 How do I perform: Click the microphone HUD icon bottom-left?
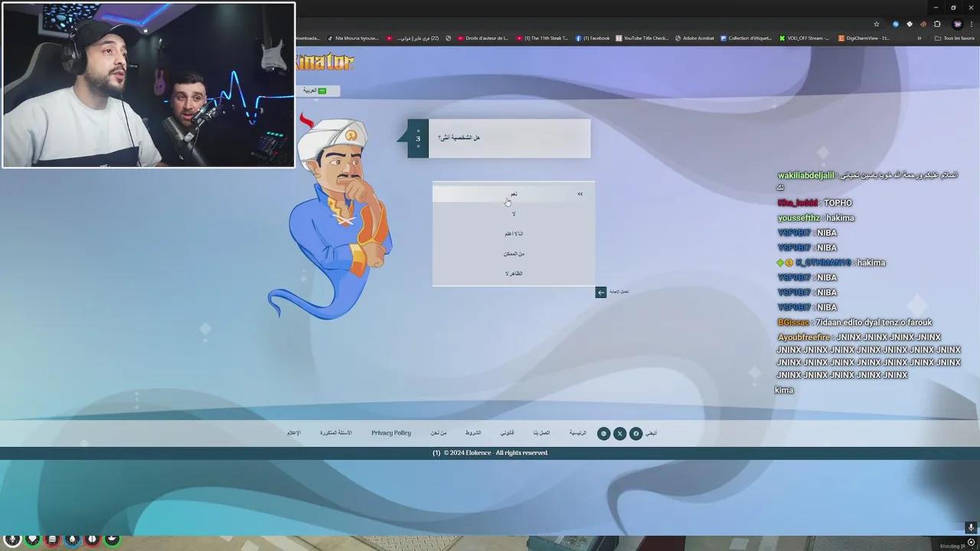12,540
